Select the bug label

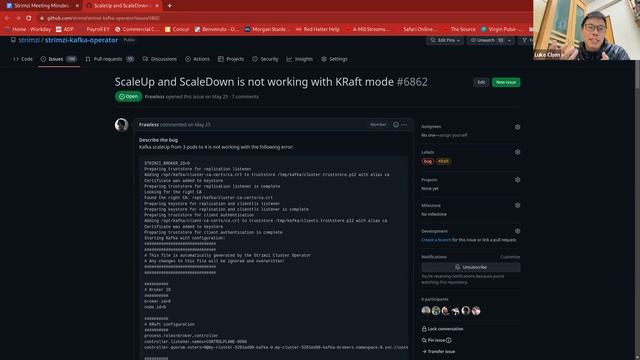427,161
